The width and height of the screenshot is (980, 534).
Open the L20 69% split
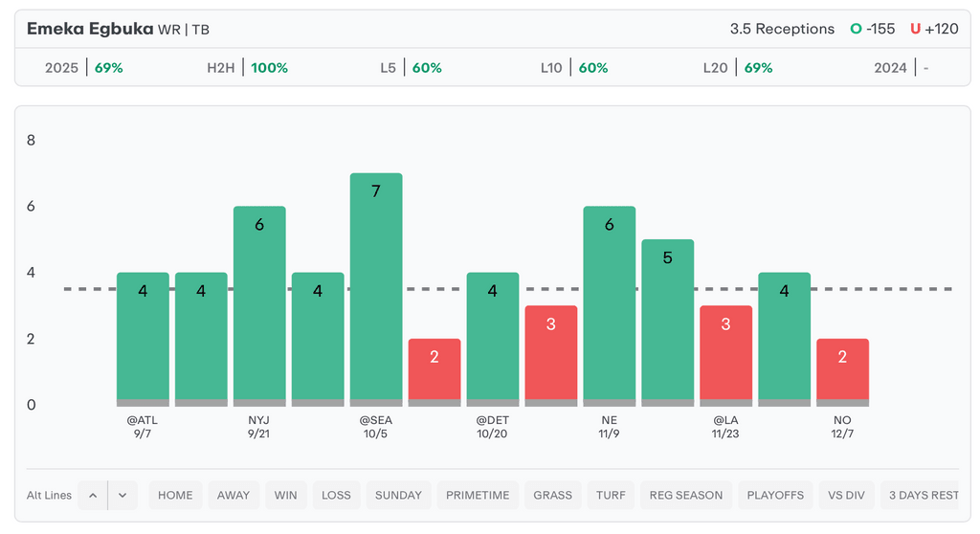tap(738, 68)
